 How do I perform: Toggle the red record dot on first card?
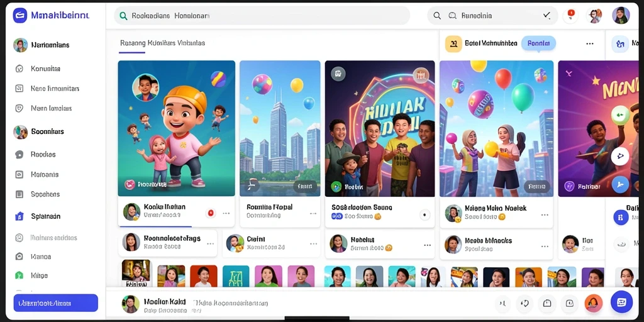tap(211, 213)
